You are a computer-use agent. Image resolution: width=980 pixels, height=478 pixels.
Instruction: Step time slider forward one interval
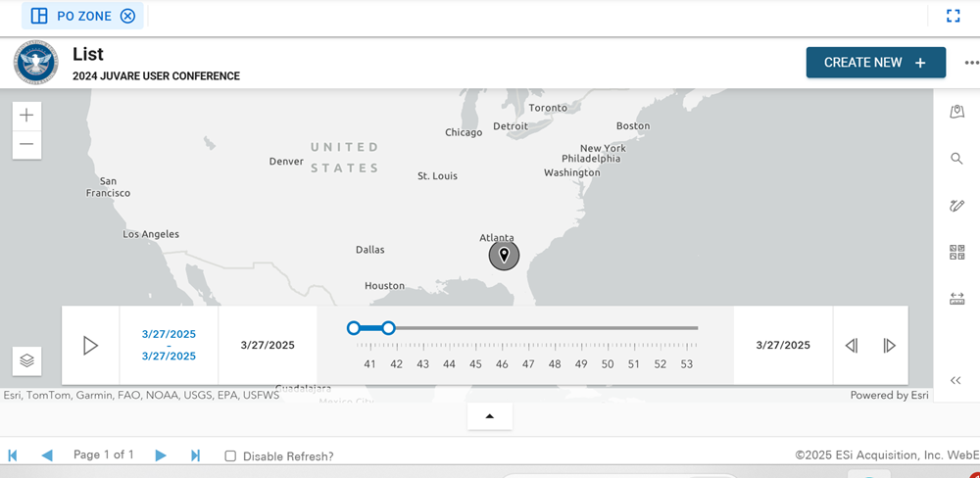(x=889, y=346)
